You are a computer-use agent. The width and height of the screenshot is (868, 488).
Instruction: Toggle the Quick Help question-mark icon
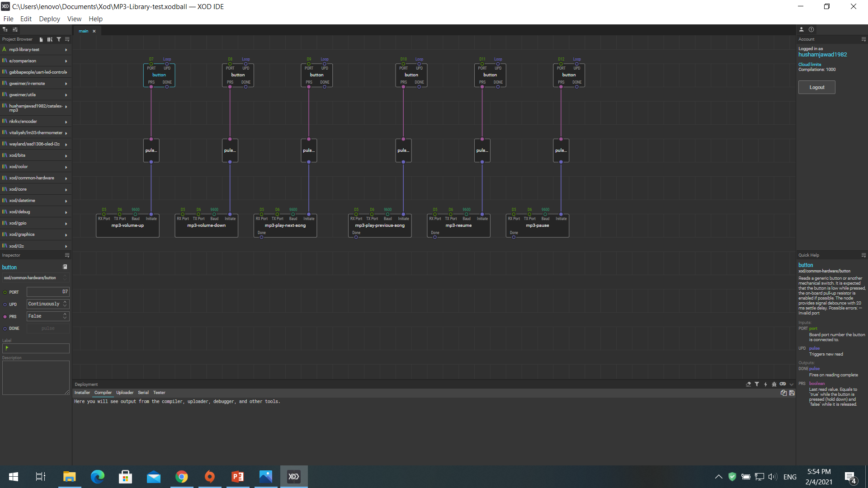(811, 29)
